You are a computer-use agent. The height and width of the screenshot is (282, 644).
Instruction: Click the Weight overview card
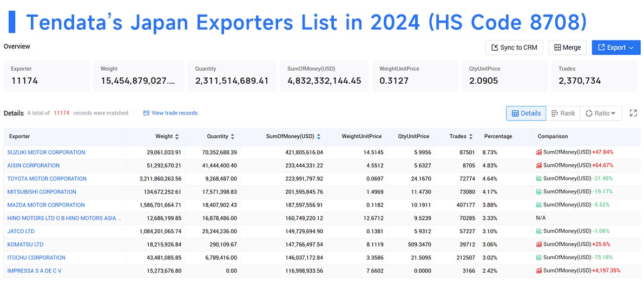139,76
